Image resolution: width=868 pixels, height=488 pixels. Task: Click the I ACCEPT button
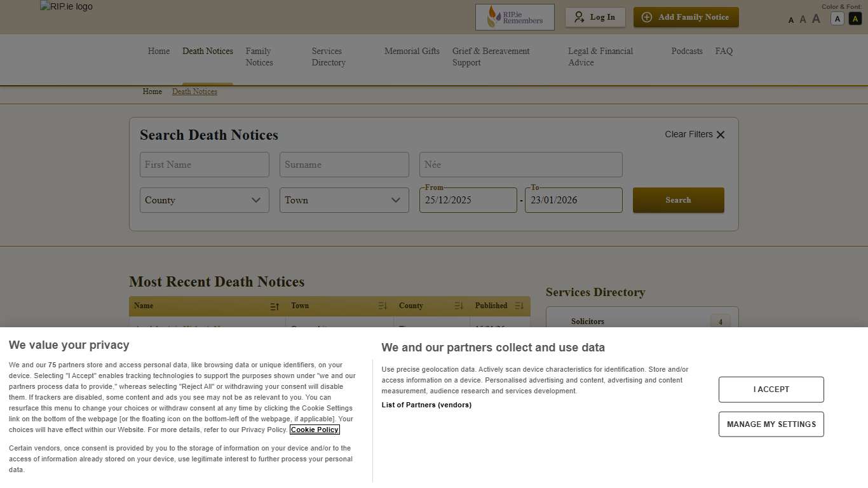click(x=771, y=390)
